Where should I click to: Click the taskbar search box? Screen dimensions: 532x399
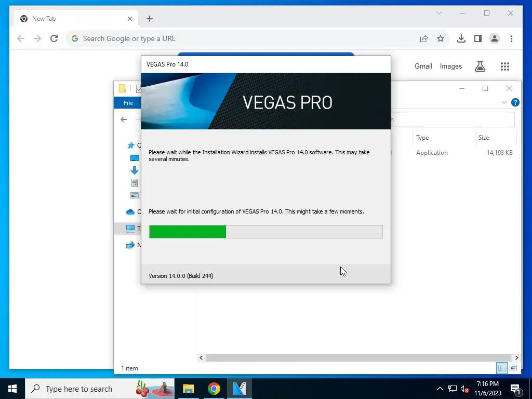[x=100, y=389]
